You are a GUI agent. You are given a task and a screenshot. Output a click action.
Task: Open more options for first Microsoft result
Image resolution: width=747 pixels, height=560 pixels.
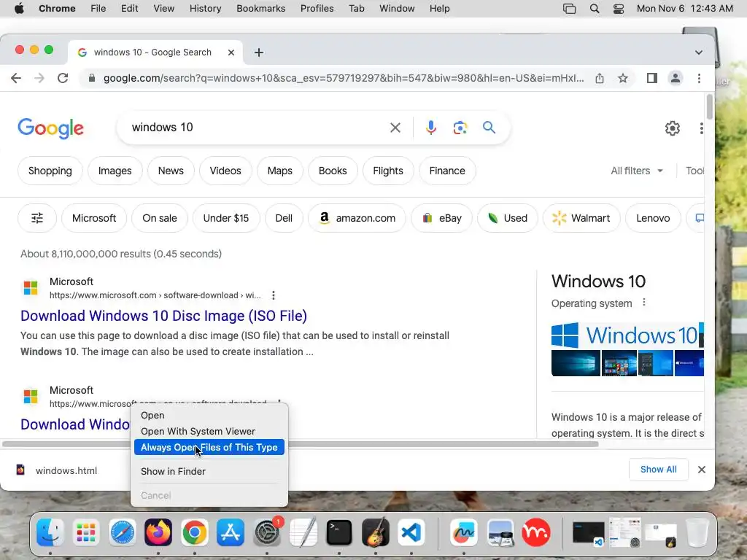click(274, 295)
